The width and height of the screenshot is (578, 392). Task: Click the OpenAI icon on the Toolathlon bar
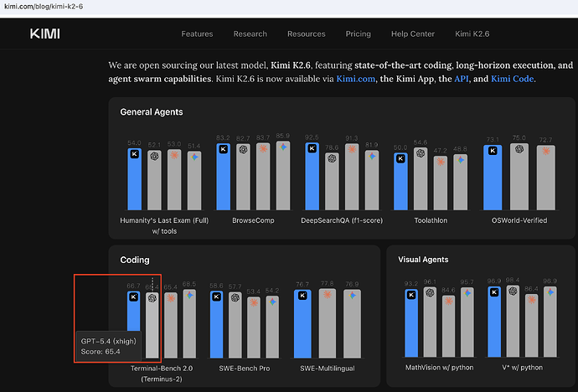421,153
